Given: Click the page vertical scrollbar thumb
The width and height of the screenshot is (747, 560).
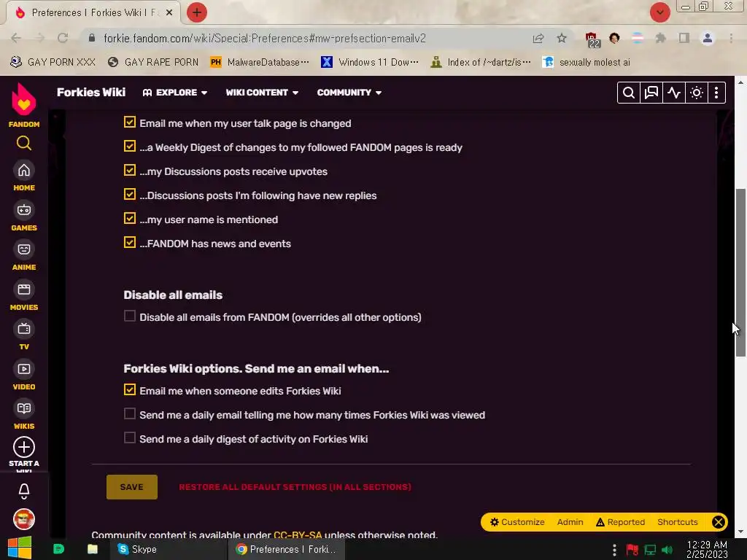Looking at the screenshot, I should tap(740, 273).
